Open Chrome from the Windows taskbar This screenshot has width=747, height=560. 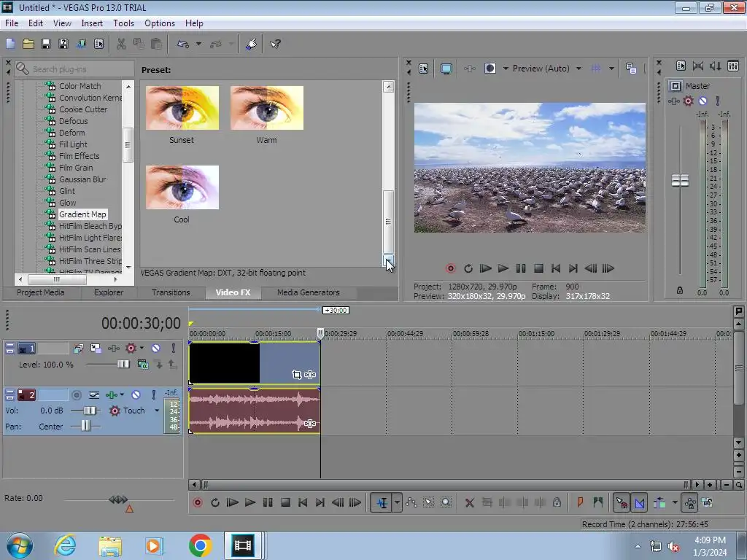tap(200, 545)
